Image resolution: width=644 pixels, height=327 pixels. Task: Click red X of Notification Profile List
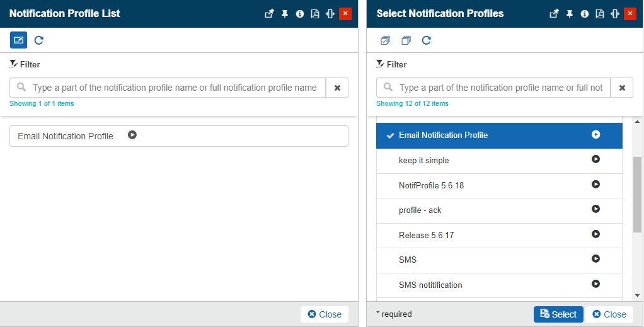tap(345, 14)
